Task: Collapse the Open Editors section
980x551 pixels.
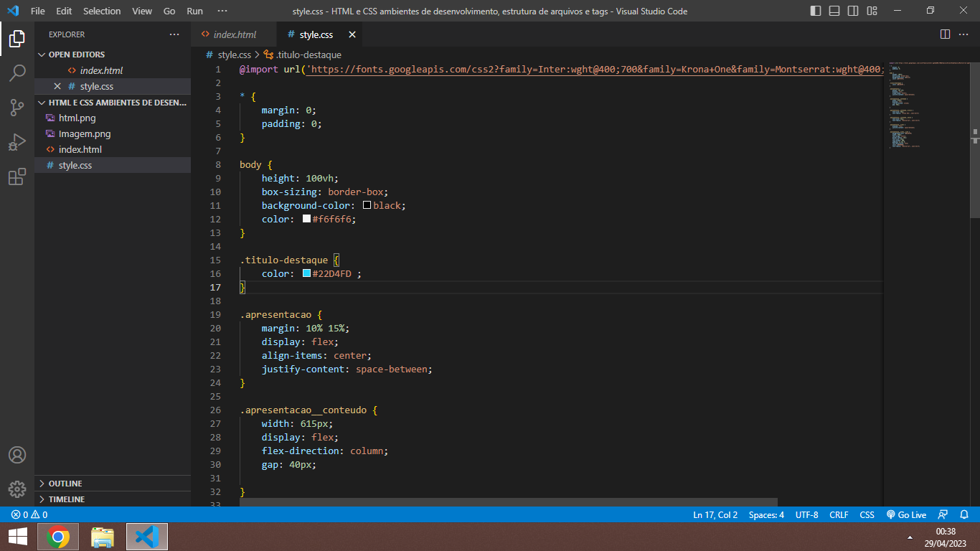Action: click(x=113, y=55)
